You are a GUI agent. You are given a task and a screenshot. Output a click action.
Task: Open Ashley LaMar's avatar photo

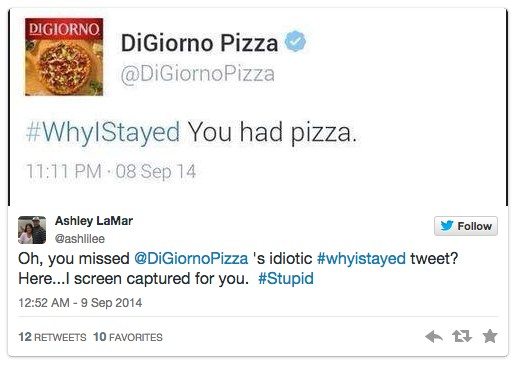(x=32, y=230)
